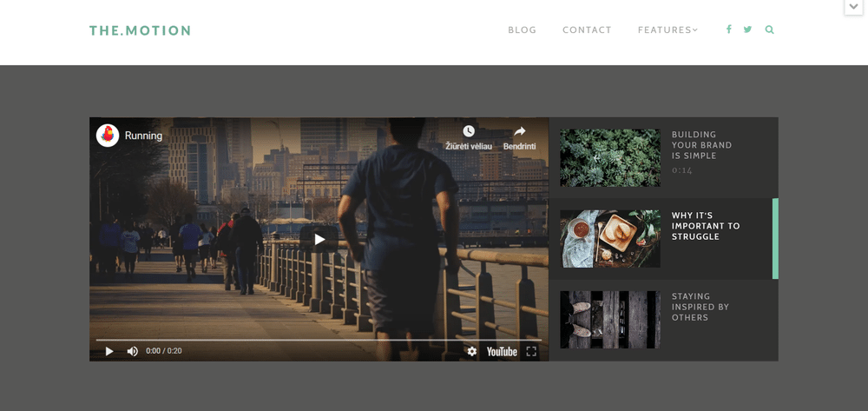The width and height of the screenshot is (868, 411).
Task: Click the Watch later clock icon
Action: (x=469, y=131)
